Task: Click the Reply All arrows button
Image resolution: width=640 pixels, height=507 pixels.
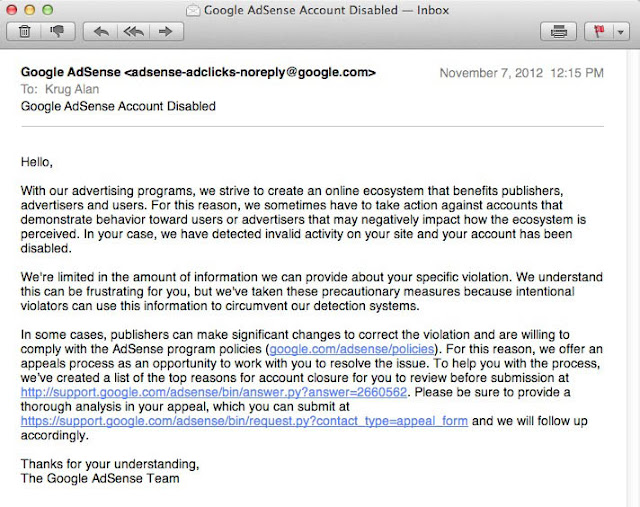Action: tap(132, 31)
